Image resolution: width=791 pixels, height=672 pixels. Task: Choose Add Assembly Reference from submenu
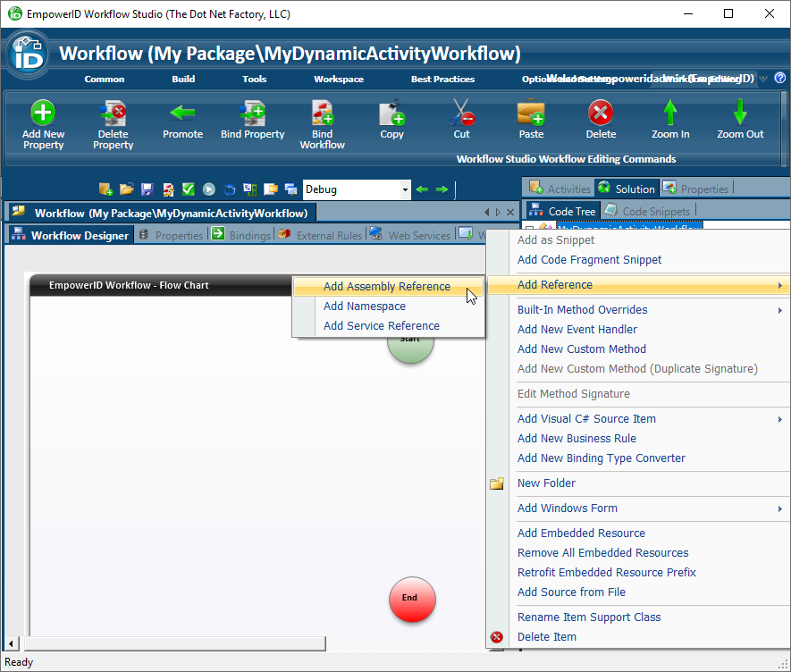[x=387, y=287]
